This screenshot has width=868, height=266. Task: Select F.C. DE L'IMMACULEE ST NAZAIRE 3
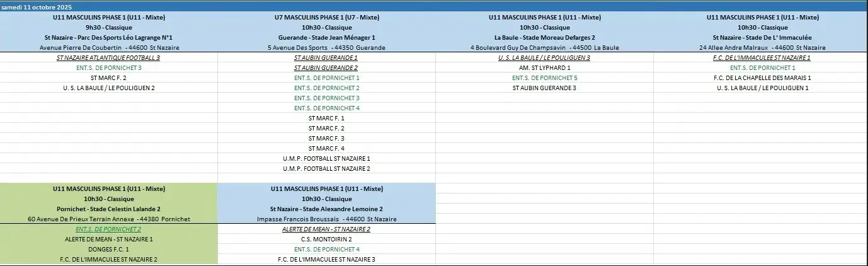(326, 259)
